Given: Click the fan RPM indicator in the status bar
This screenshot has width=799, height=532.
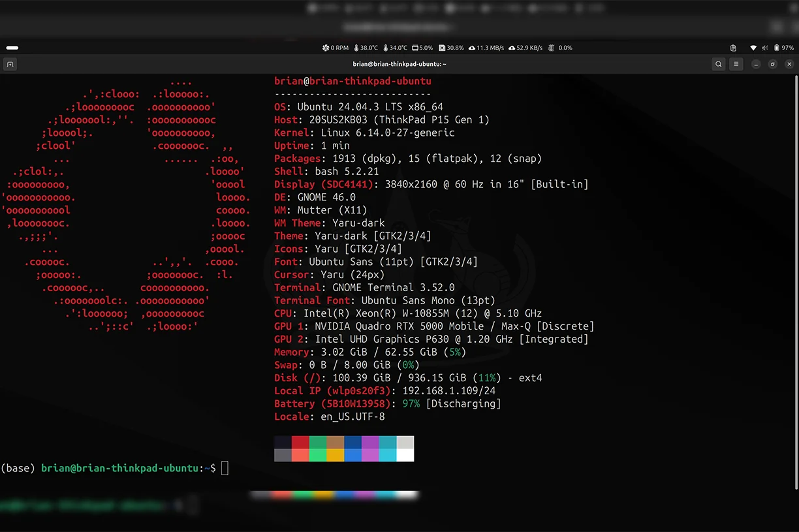Looking at the screenshot, I should point(335,48).
